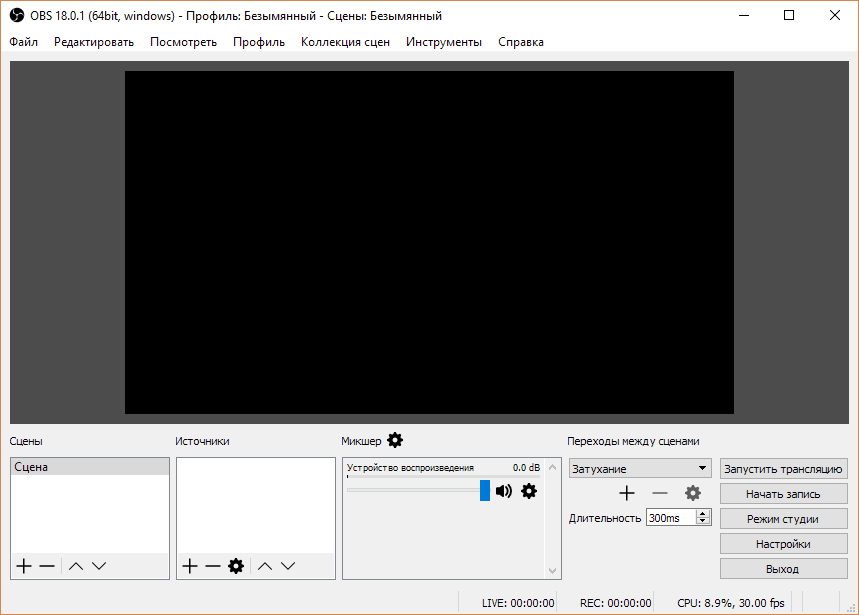Increase Длительность using the up stepper arrow
The width and height of the screenshot is (859, 615).
coord(703,512)
